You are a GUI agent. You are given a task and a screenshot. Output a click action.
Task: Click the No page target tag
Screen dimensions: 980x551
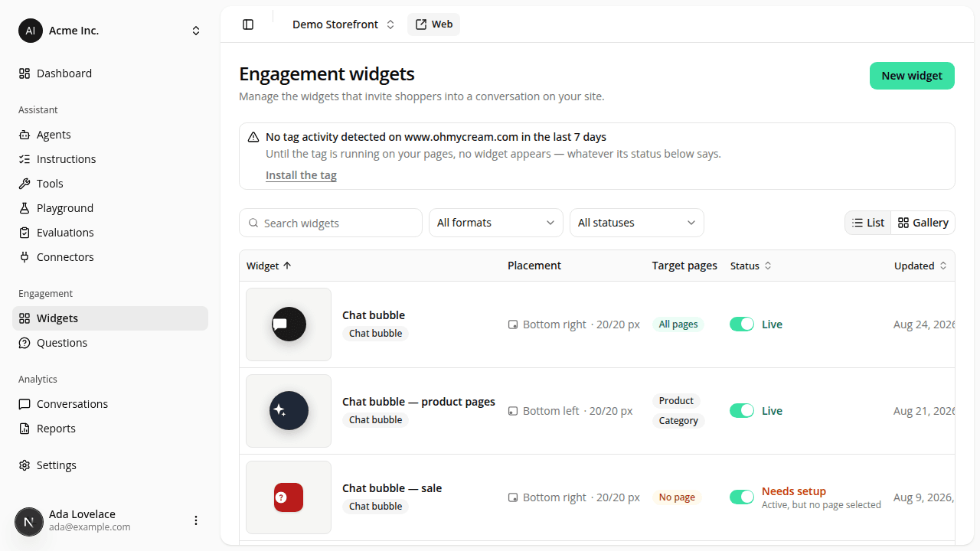(x=677, y=497)
